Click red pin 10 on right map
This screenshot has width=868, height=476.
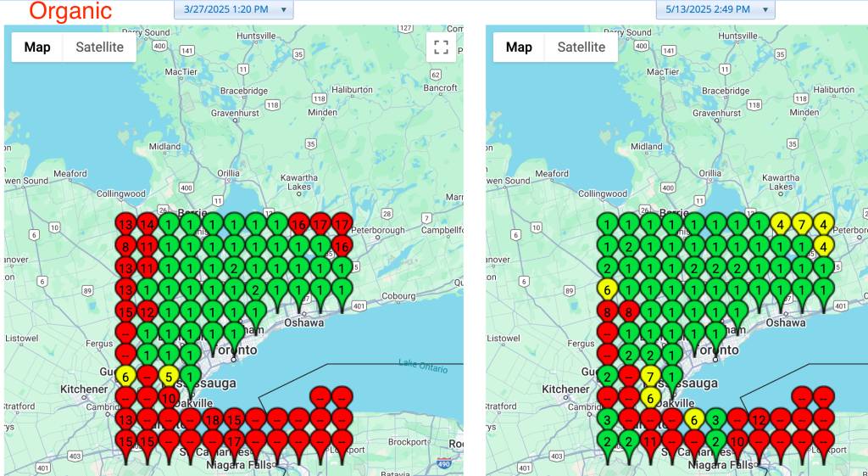[x=737, y=441]
